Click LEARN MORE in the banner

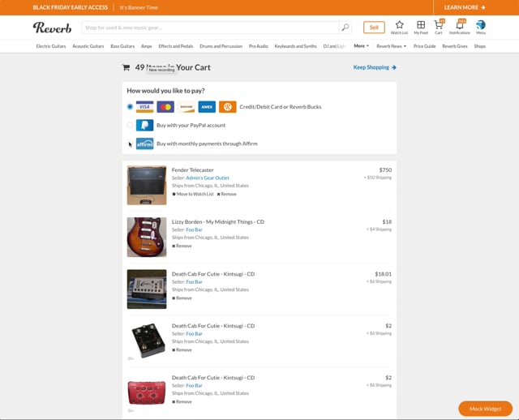pyautogui.click(x=465, y=7)
